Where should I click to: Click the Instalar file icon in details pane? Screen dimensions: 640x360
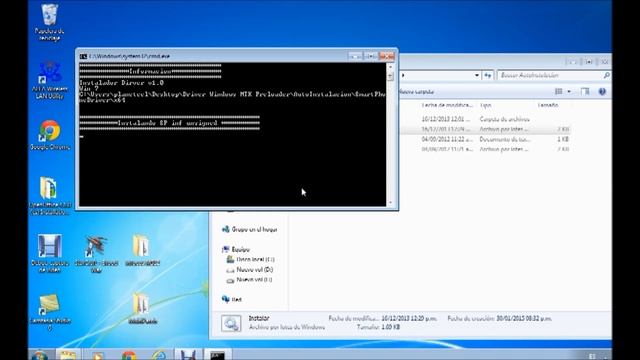pos(231,323)
